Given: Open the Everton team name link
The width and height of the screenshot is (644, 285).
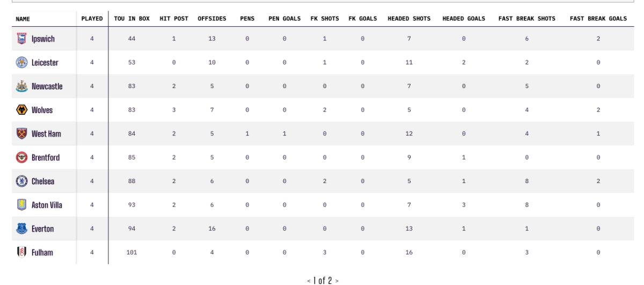Looking at the screenshot, I should pyautogui.click(x=42, y=229).
